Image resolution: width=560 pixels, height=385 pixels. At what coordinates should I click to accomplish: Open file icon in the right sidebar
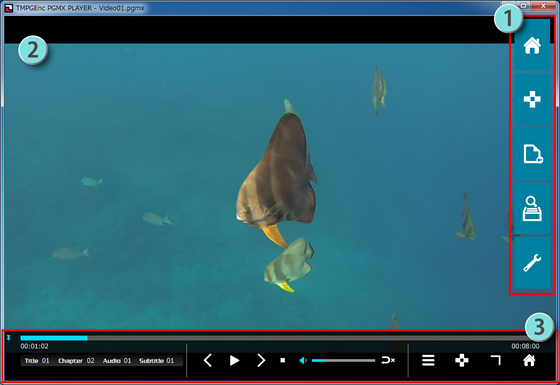(532, 154)
